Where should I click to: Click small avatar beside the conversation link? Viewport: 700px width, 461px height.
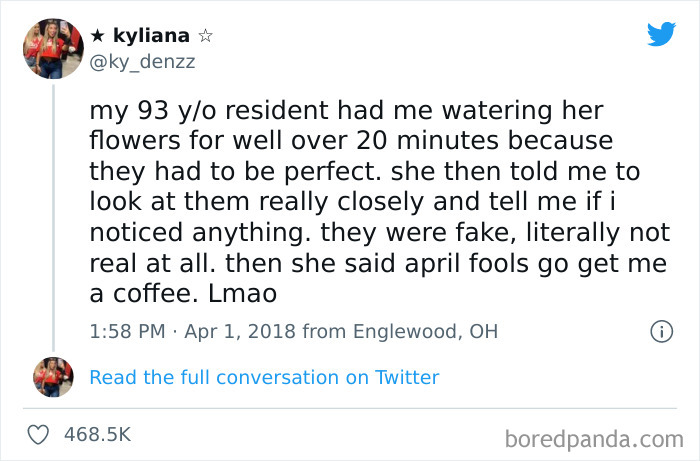coord(52,377)
